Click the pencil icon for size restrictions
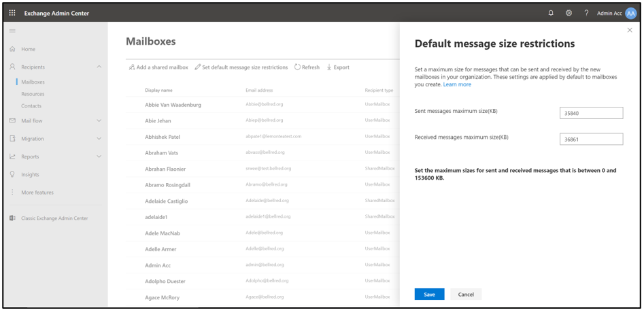 198,67
